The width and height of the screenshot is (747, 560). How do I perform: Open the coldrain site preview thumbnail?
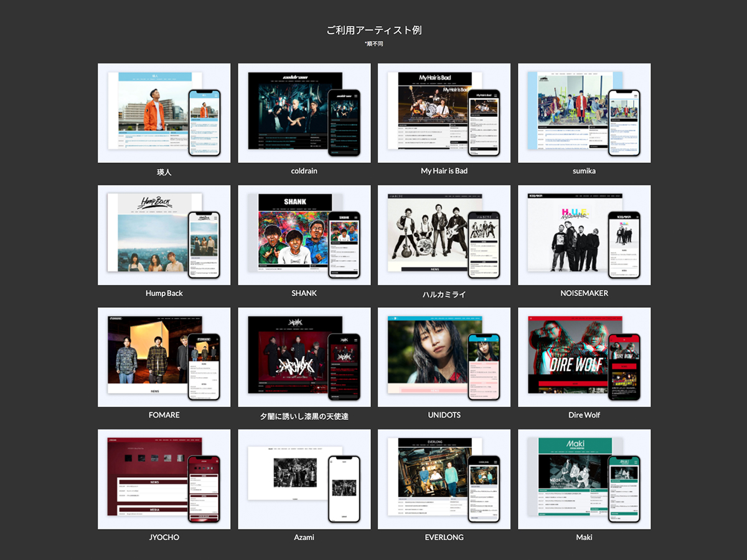[304, 113]
